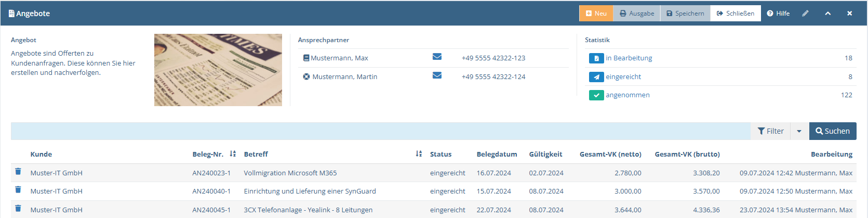Open the Hilfe menu item
868x218 pixels.
(x=778, y=14)
